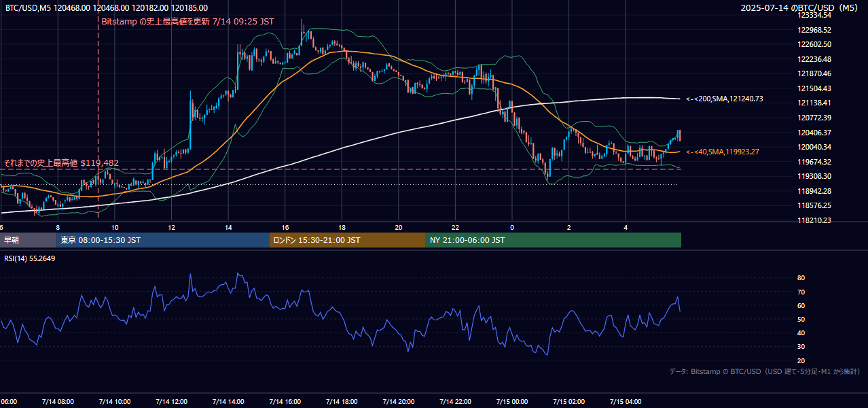Click the 7/14 12:00 time label
This screenshot has width=868, height=408.
(x=171, y=402)
